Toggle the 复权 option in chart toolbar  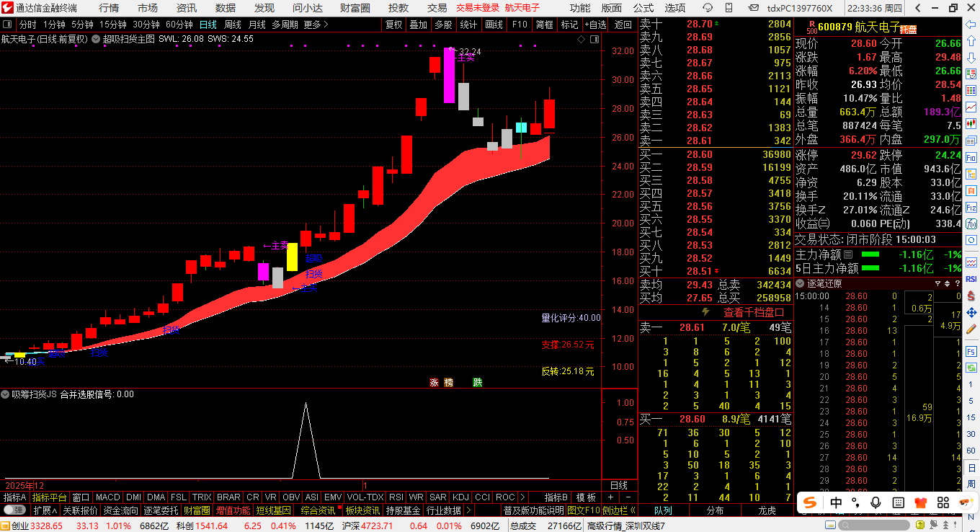pyautogui.click(x=394, y=24)
